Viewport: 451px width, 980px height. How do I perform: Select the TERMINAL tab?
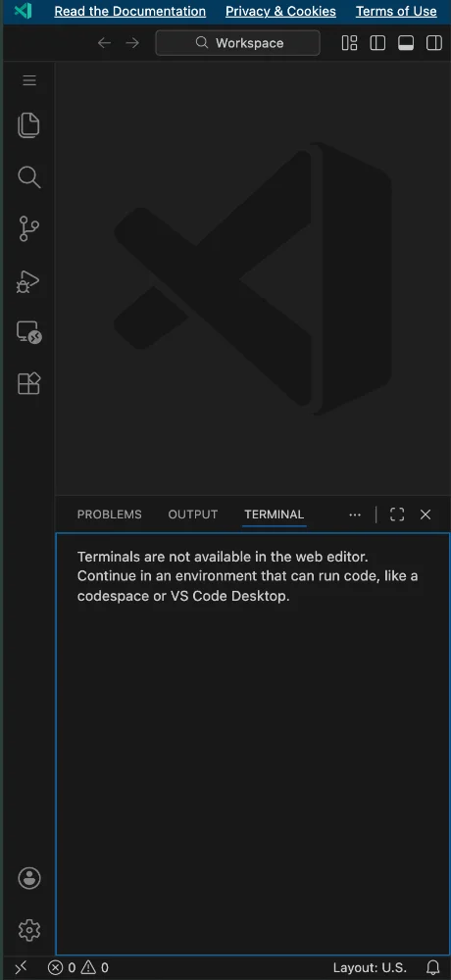[274, 514]
